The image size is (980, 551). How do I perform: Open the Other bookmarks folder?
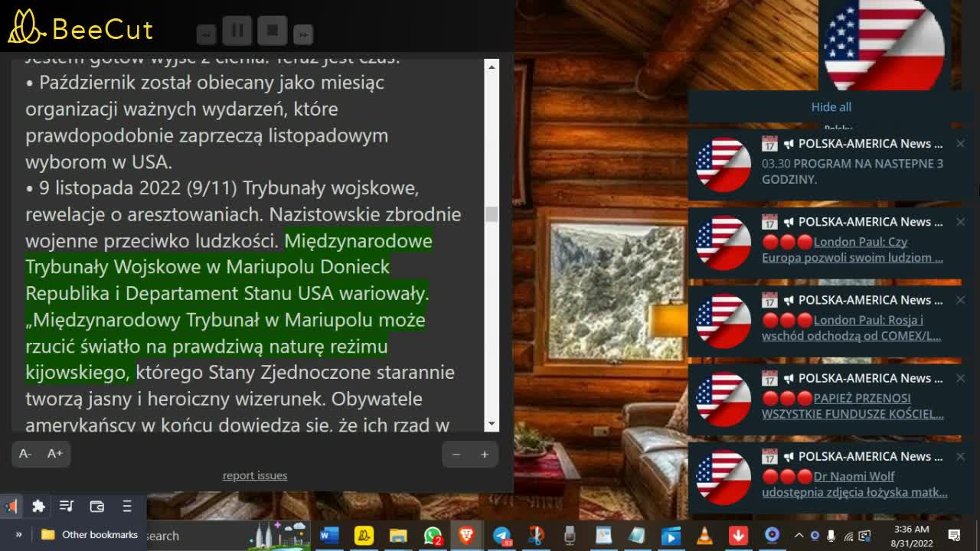coord(90,534)
